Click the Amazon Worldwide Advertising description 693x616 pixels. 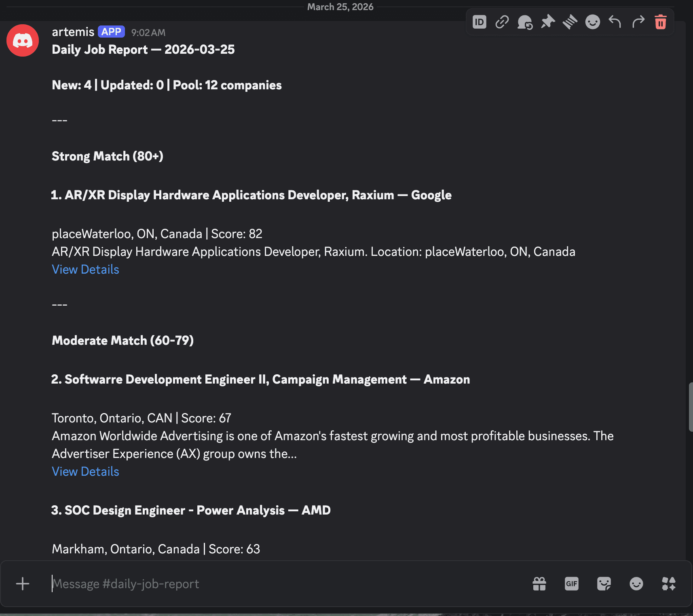[333, 445]
